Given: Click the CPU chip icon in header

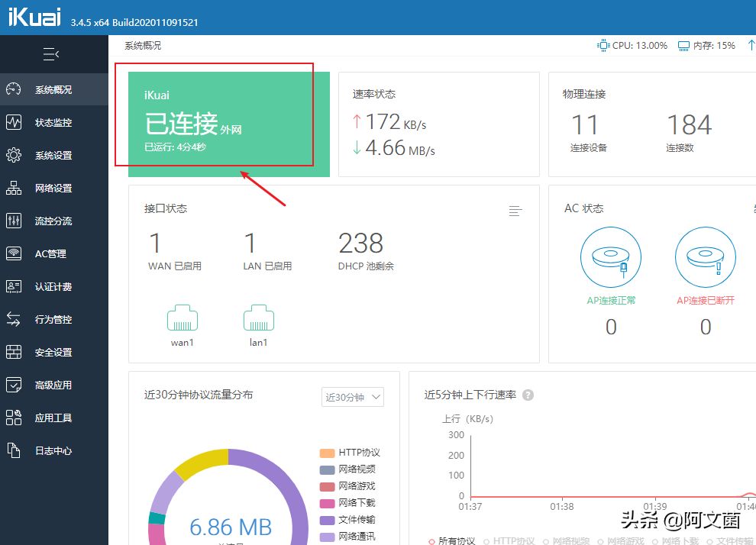Looking at the screenshot, I should pos(603,46).
